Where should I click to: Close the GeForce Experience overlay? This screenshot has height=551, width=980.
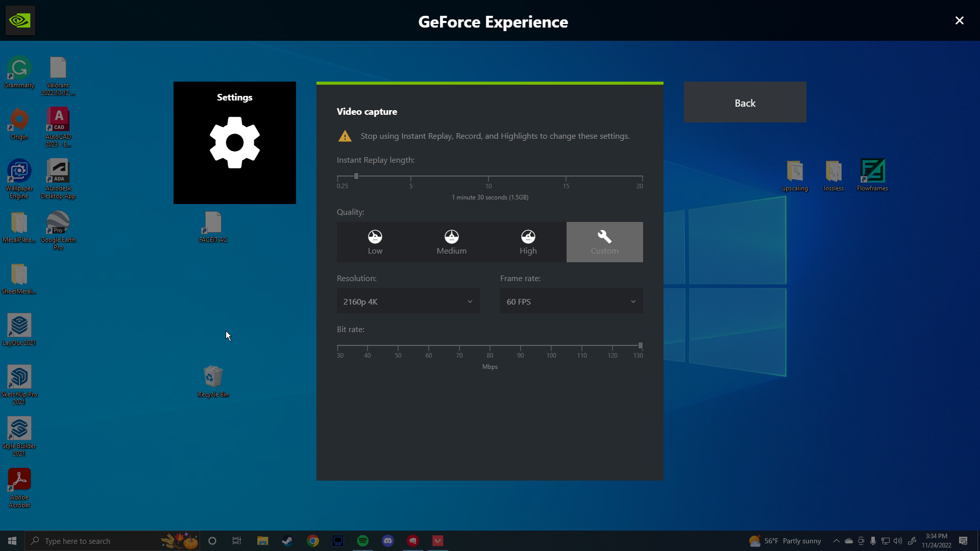pos(960,20)
